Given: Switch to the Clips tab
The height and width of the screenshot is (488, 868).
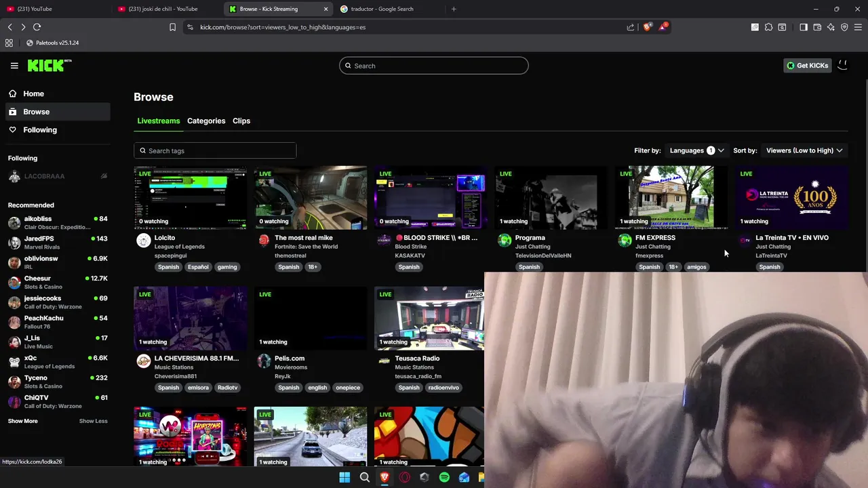Looking at the screenshot, I should 241,121.
